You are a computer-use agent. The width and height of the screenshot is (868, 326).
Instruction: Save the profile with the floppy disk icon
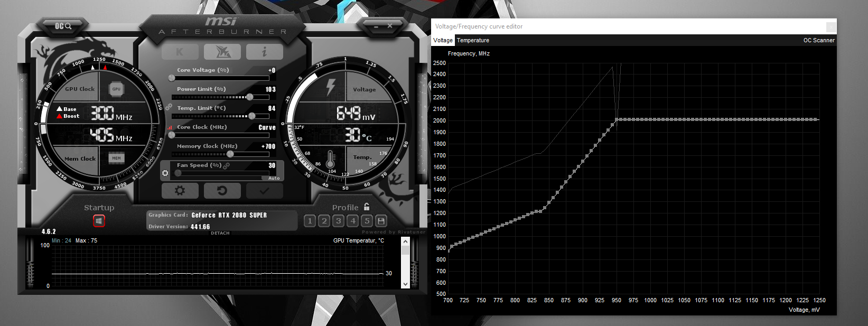tap(381, 221)
